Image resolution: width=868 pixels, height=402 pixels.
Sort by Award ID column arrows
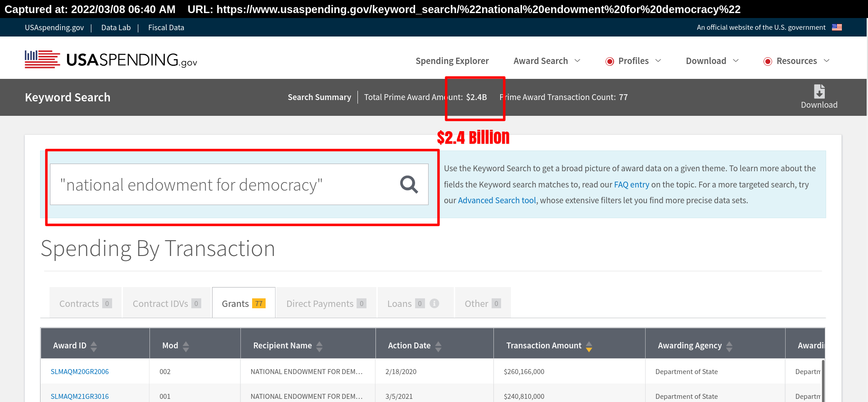94,346
